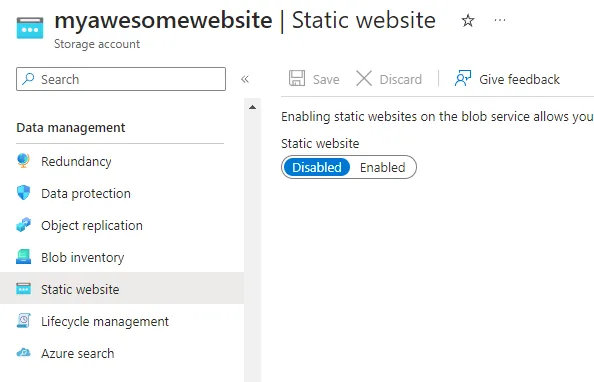The image size is (594, 382).
Task: Click the Lifecycle management icon
Action: 23,321
